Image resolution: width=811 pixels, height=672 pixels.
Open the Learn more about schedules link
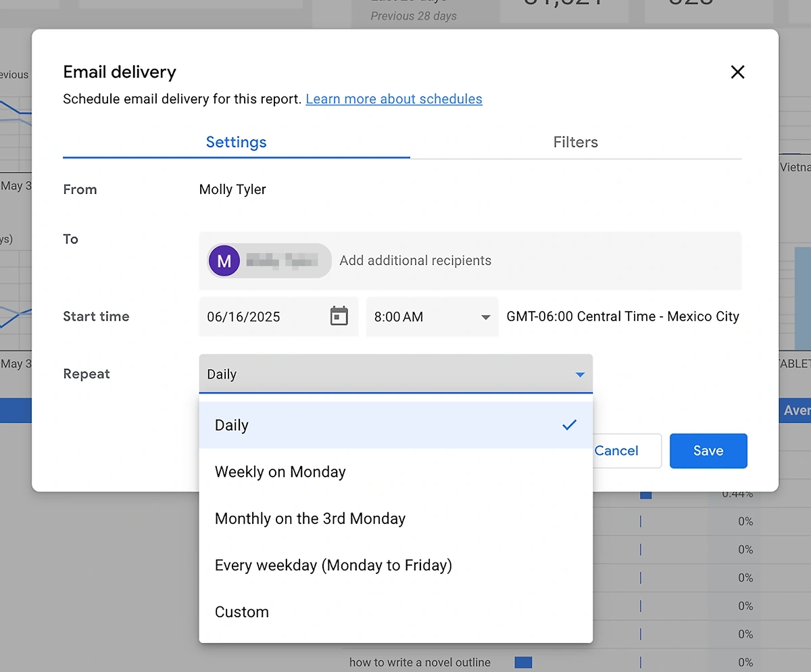(x=394, y=99)
